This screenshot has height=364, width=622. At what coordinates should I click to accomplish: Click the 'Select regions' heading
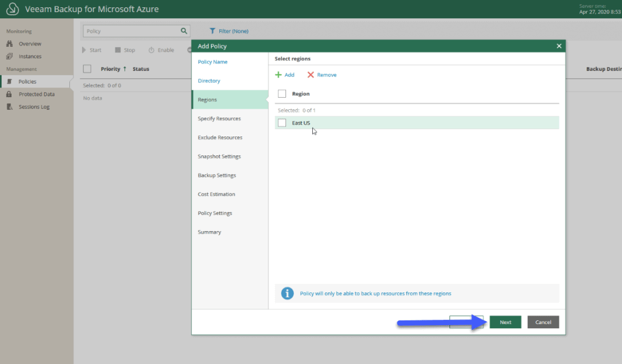click(293, 59)
